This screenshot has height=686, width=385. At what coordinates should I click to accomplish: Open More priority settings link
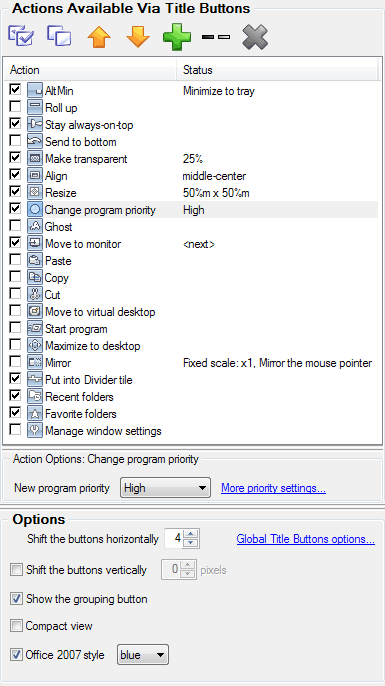click(273, 488)
